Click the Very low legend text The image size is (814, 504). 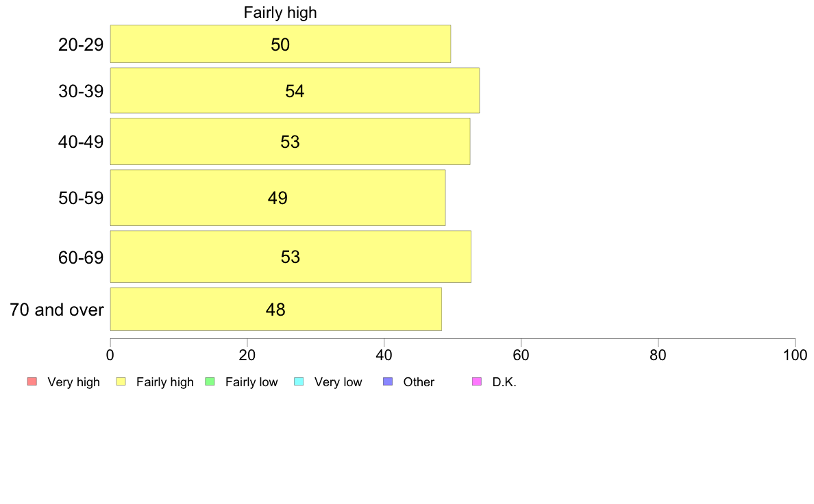[x=338, y=382]
